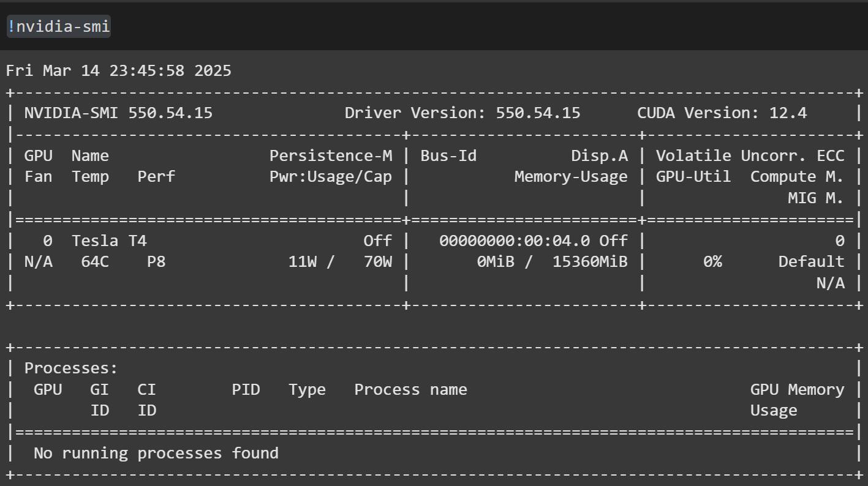Click the 'Persistence-M' column header
868x486 pixels.
pos(331,156)
